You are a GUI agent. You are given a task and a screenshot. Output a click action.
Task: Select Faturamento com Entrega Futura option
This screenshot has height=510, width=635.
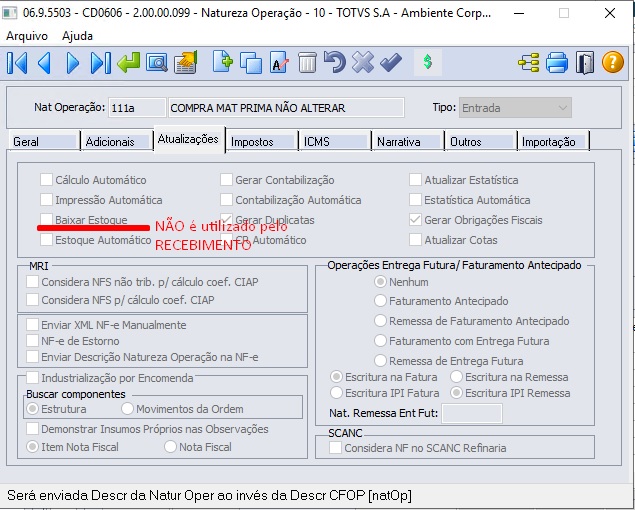[x=380, y=341]
